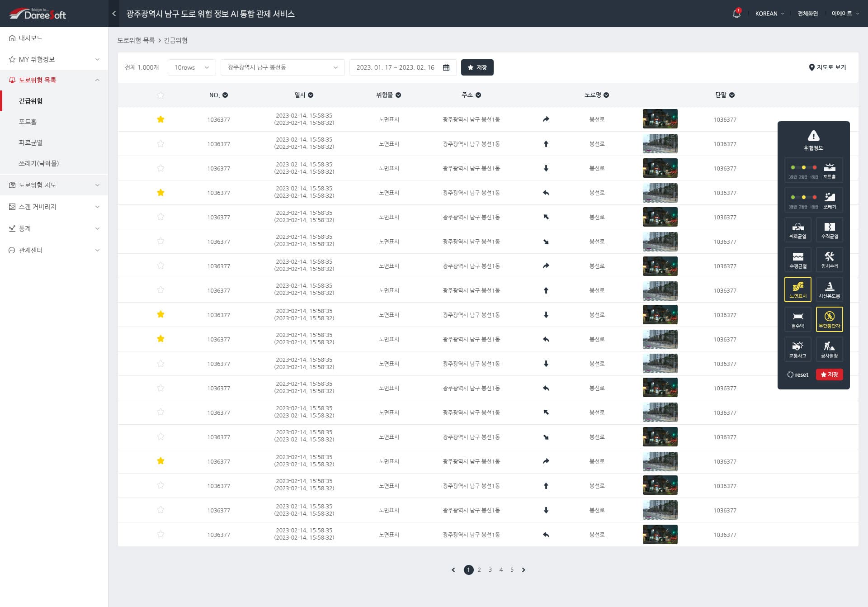Screen dimensions: 868x607
Task: Open 포트홀 in the sidebar submenu
Action: (28, 122)
